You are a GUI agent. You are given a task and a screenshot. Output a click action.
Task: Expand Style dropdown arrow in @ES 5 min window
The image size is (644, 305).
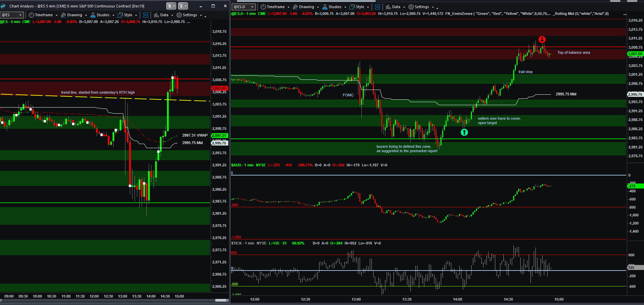(x=136, y=15)
